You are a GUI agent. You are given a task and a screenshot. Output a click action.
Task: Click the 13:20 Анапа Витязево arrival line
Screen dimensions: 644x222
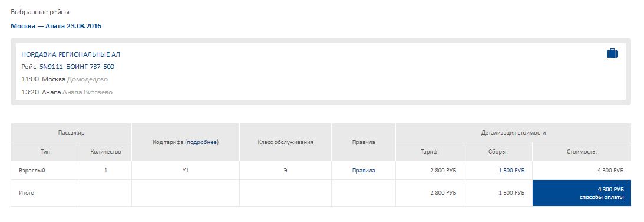(x=67, y=92)
